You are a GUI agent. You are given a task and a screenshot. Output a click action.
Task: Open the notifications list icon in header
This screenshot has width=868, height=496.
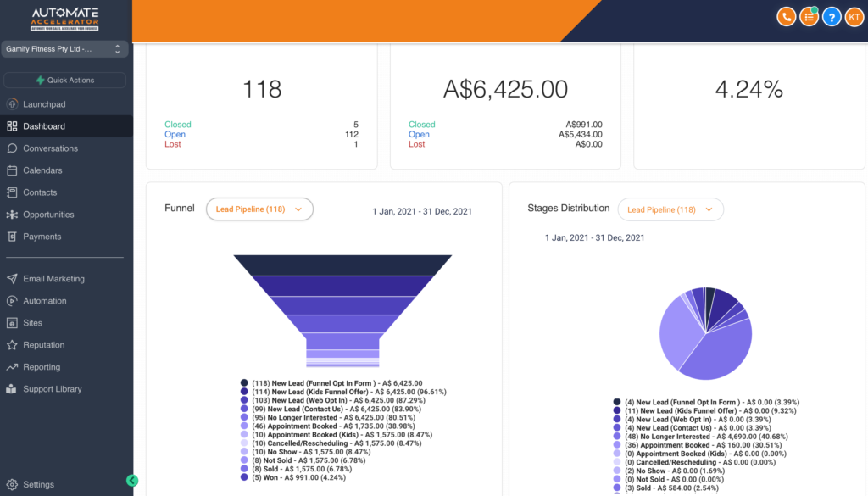pyautogui.click(x=810, y=16)
